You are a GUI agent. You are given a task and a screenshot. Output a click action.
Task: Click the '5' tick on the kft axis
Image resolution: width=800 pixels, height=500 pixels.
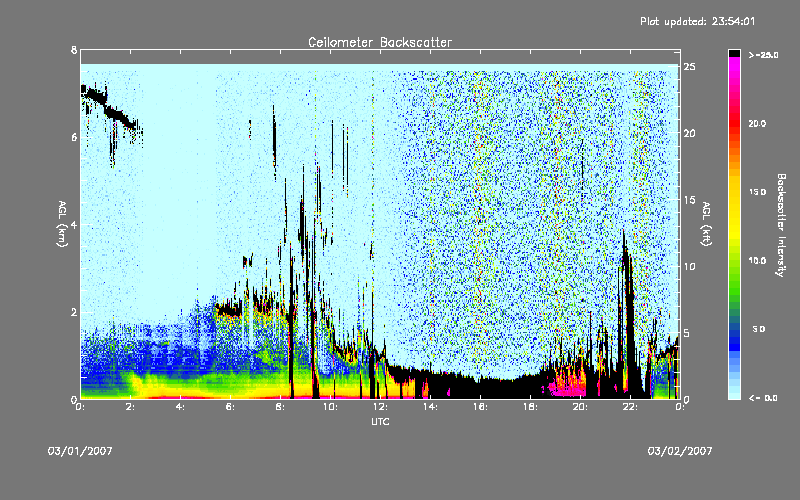point(687,333)
